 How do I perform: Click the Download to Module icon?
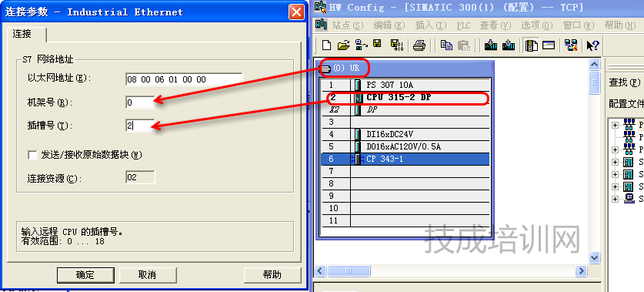pos(491,45)
